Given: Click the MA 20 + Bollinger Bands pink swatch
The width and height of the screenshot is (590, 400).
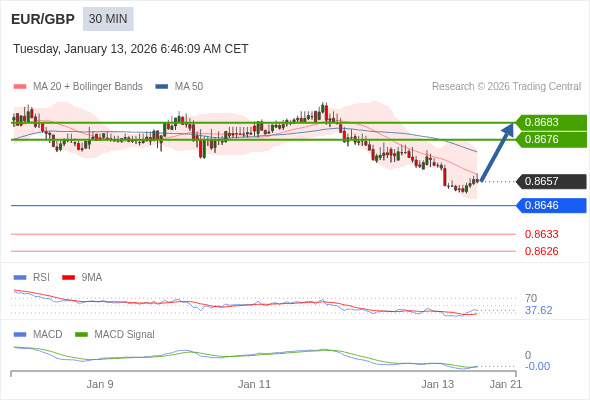Looking at the screenshot, I should click(20, 87).
